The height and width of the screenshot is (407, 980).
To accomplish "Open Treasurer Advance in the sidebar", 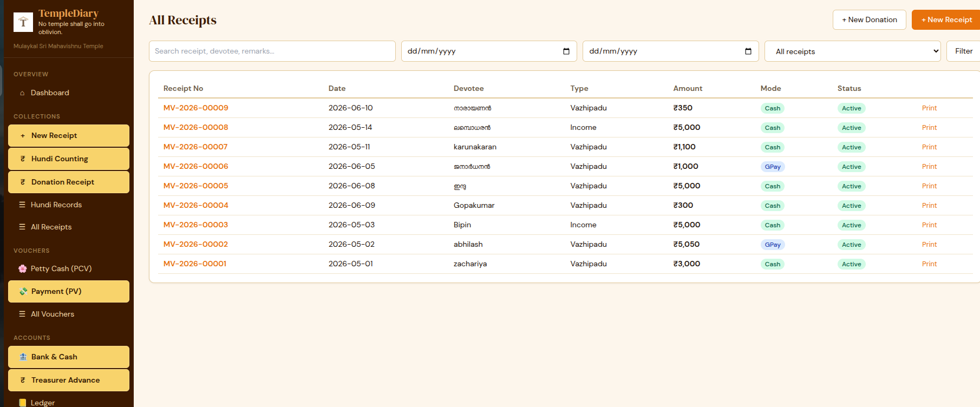I will click(x=69, y=380).
